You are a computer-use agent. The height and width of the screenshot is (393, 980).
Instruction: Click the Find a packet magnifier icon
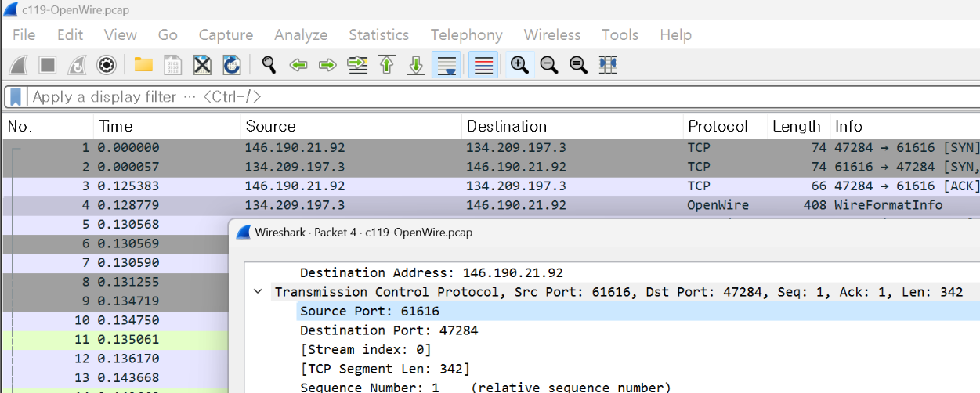(269, 65)
